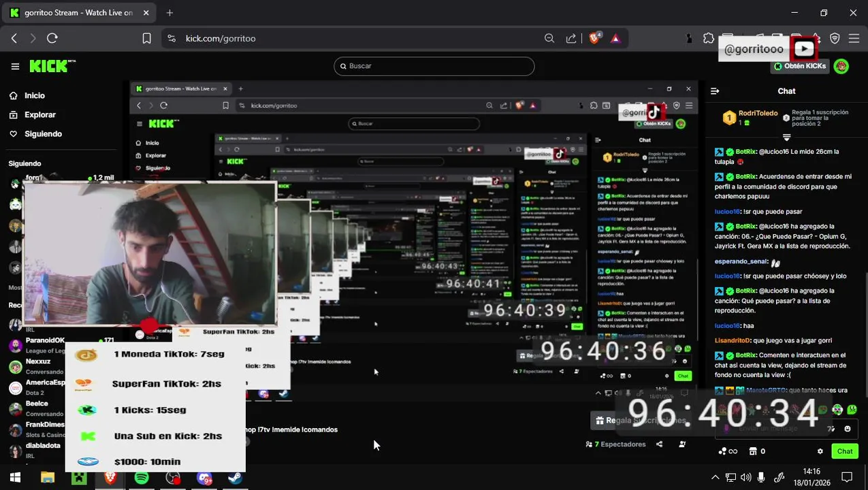
Task: Open Steam from taskbar
Action: click(235, 478)
